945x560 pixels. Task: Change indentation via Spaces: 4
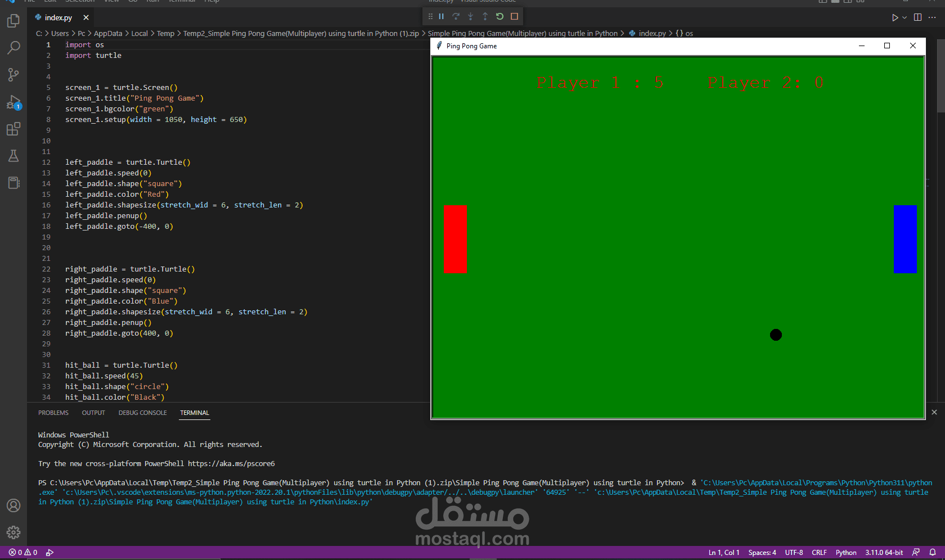(x=762, y=553)
